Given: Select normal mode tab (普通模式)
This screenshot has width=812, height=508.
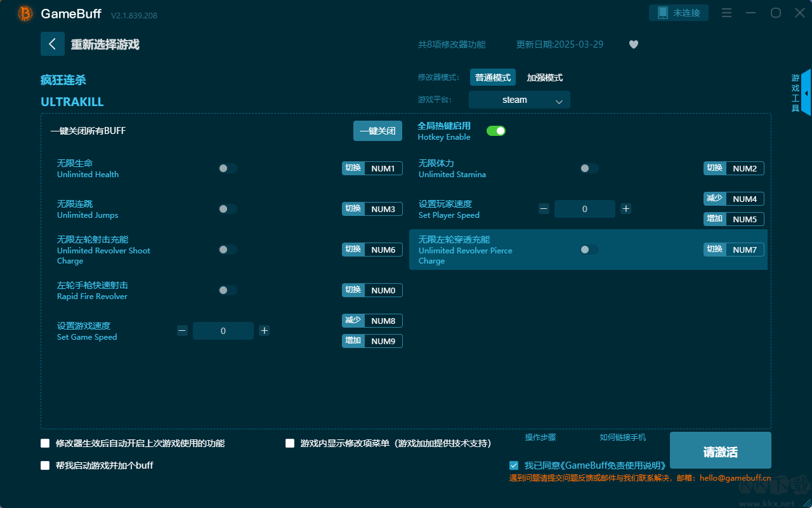Looking at the screenshot, I should tap(493, 77).
